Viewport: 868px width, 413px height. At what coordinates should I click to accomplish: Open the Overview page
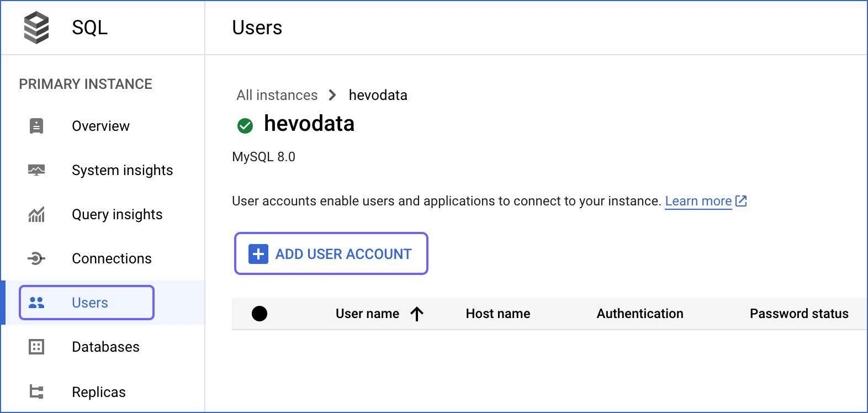point(100,126)
